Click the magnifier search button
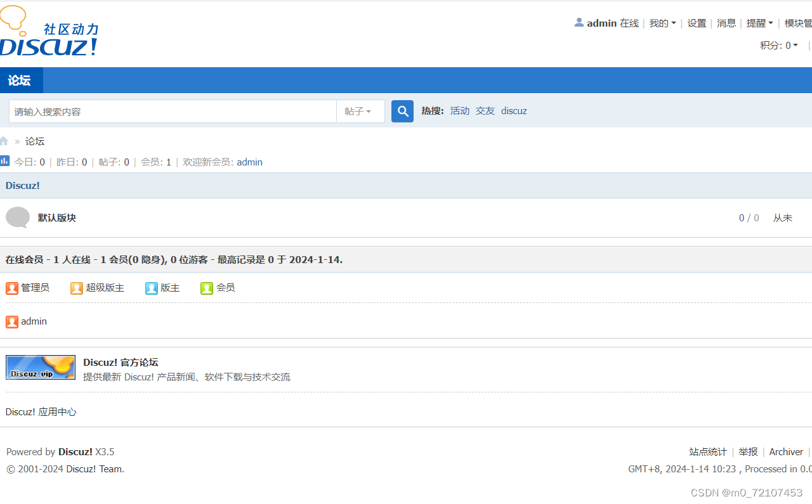The image size is (812, 504). 402,112
